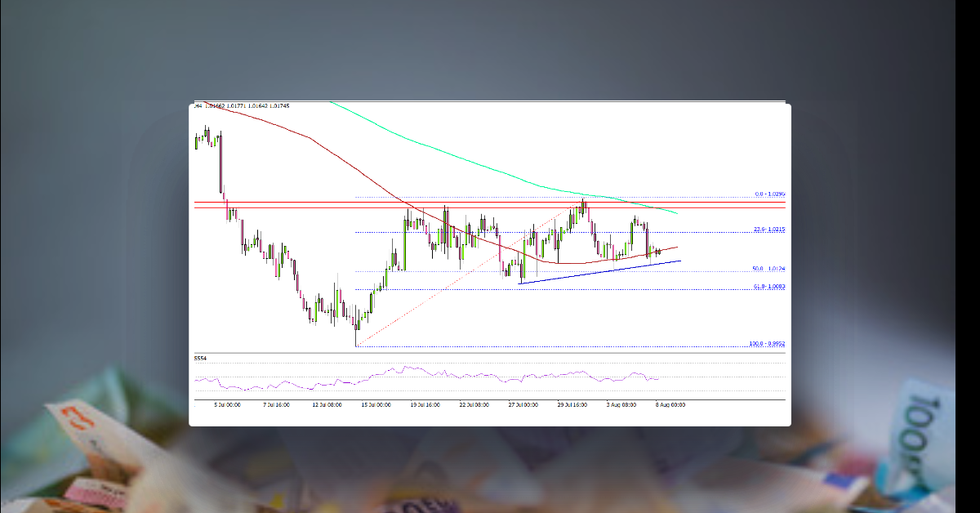
Task: Select the 50.0 - 1.0124 retracement line
Action: point(768,268)
